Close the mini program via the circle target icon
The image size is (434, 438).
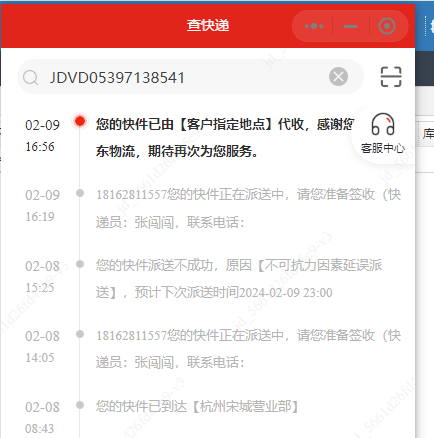387,26
